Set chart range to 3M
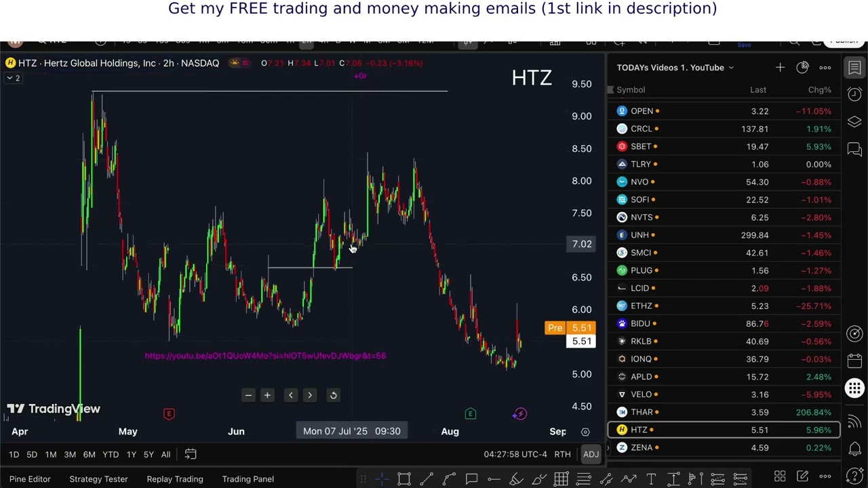 [x=70, y=454]
